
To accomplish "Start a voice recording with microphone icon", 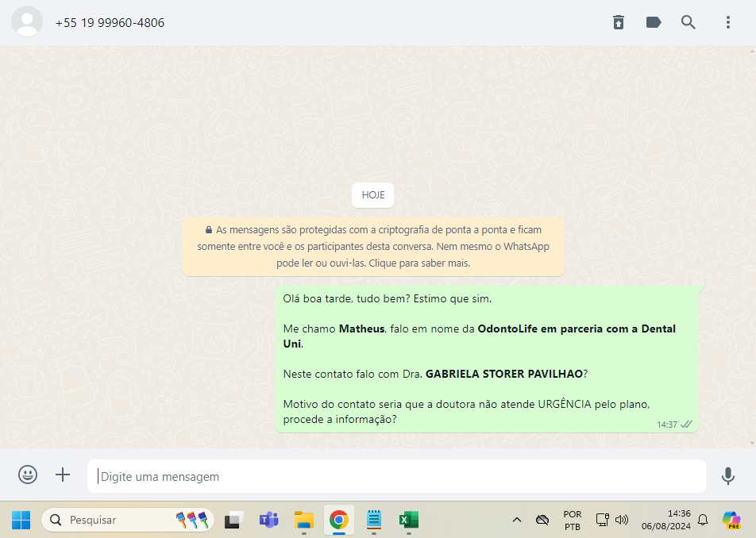I will pyautogui.click(x=728, y=476).
